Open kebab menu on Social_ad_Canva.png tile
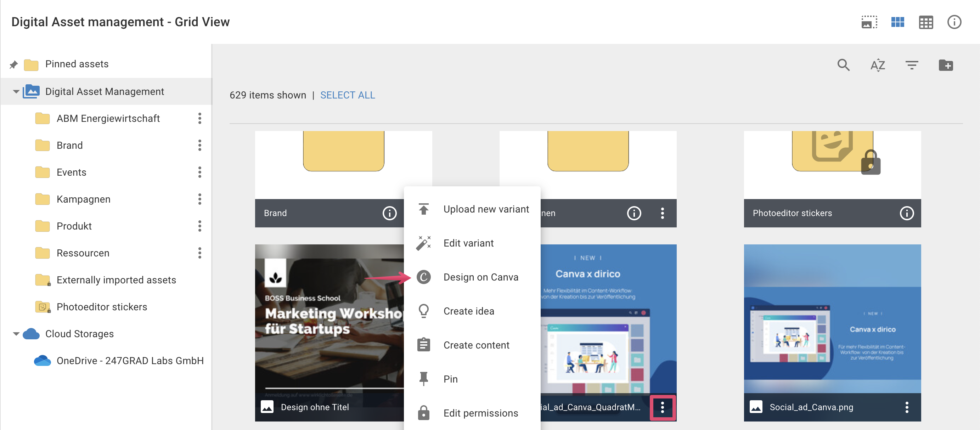Viewport: 980px width, 430px height. point(907,407)
